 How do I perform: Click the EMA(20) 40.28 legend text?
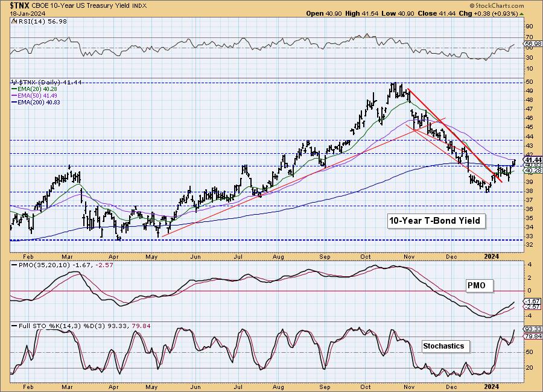(37, 89)
